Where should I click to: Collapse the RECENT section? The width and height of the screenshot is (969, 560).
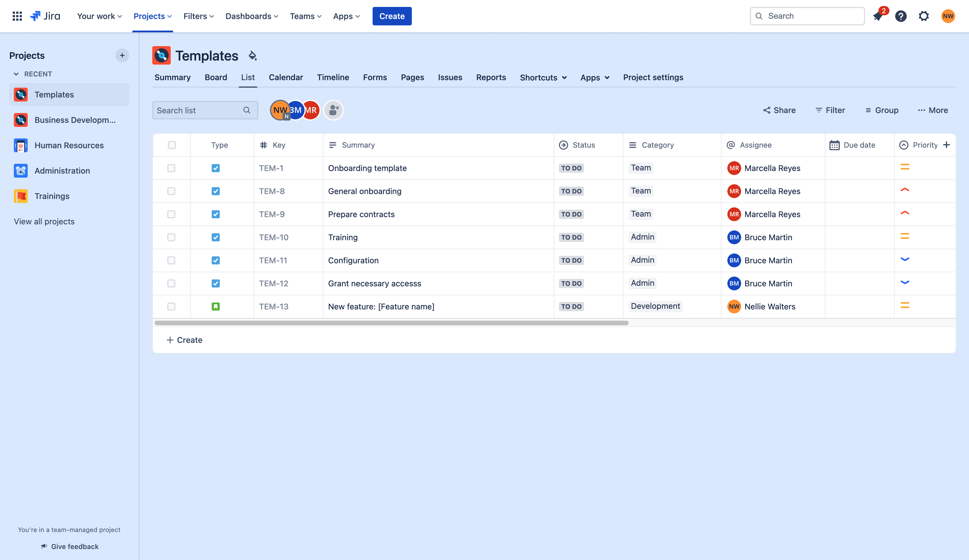point(16,74)
